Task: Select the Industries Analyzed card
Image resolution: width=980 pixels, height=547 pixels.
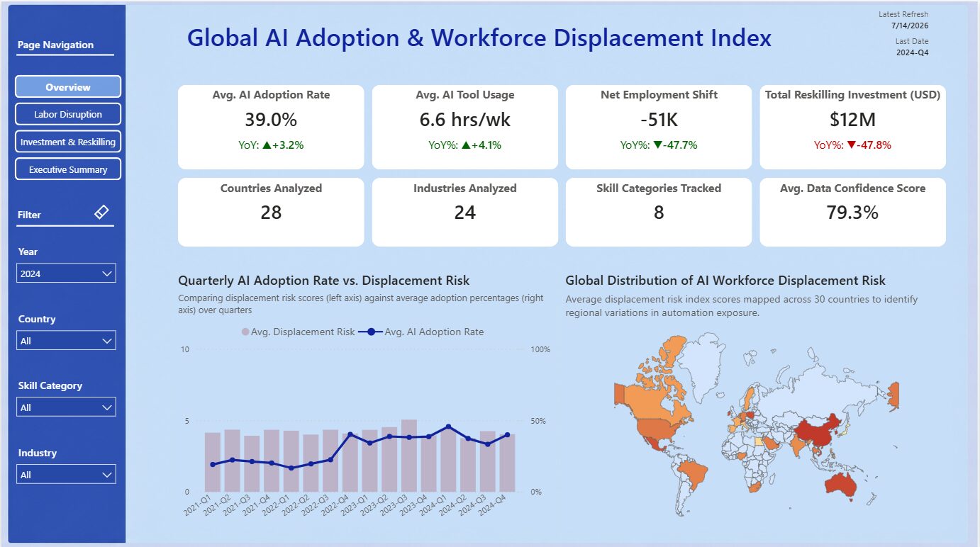Action: 464,212
